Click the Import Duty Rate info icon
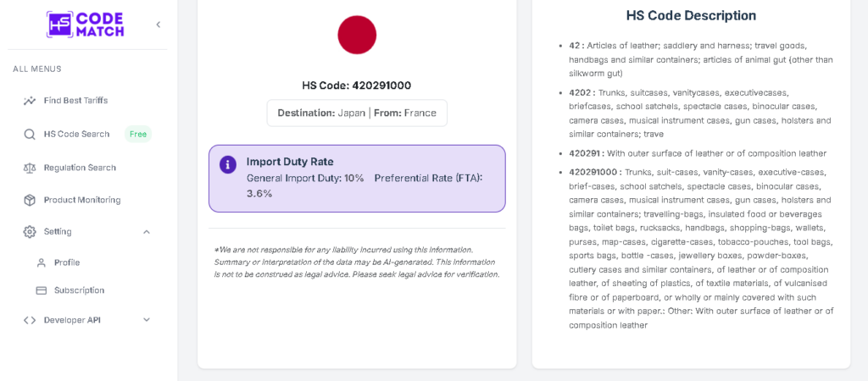 click(228, 164)
